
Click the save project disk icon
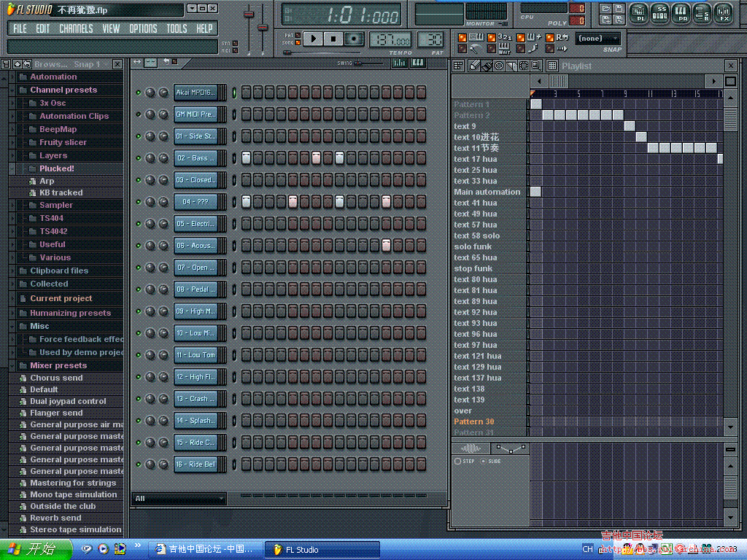coord(619,9)
